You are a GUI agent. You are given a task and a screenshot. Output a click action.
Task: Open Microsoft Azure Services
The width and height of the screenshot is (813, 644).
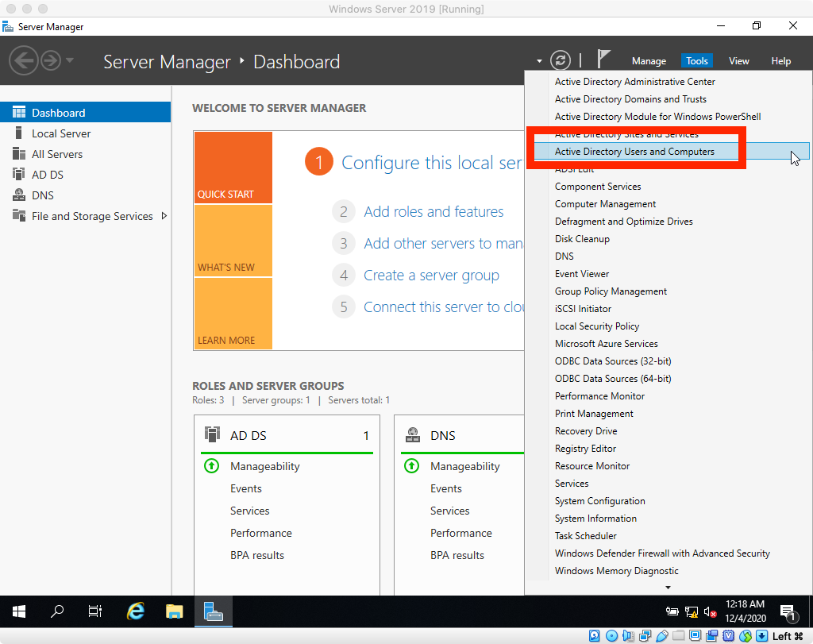606,344
